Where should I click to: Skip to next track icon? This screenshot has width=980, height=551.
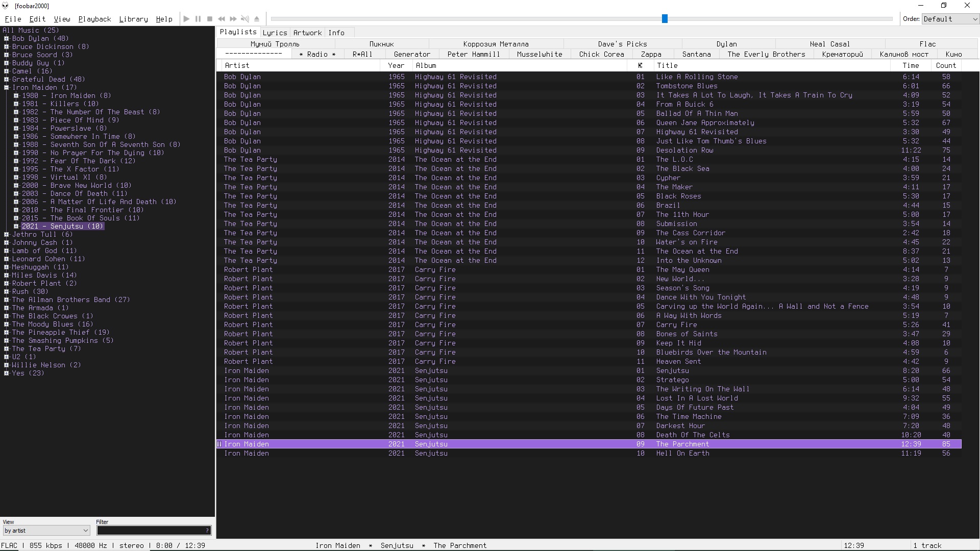[x=233, y=19]
